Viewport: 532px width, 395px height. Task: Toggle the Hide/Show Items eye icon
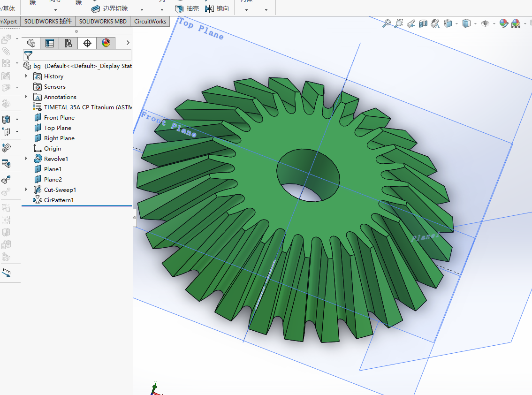[485, 23]
